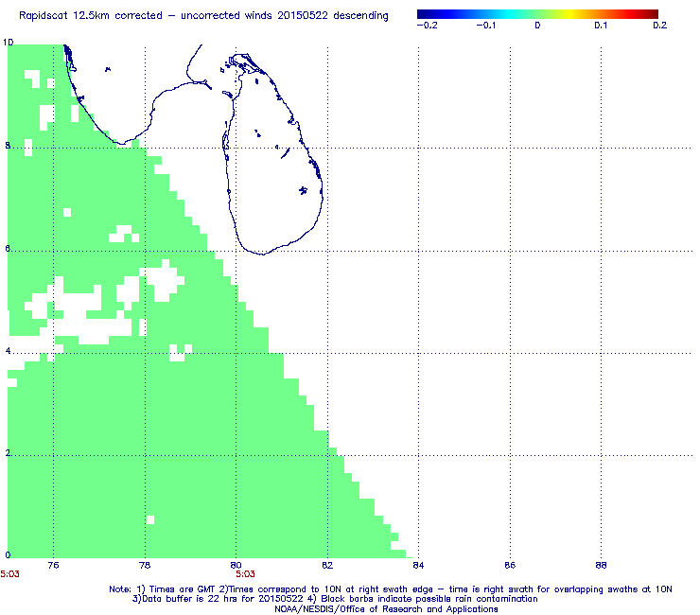Click latitude axis label 8

[x=8, y=146]
